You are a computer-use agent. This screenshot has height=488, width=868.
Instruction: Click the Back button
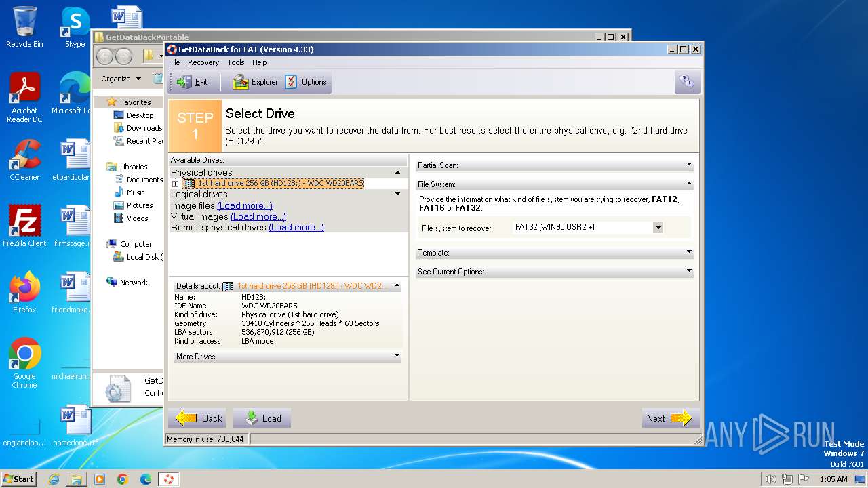coord(197,418)
